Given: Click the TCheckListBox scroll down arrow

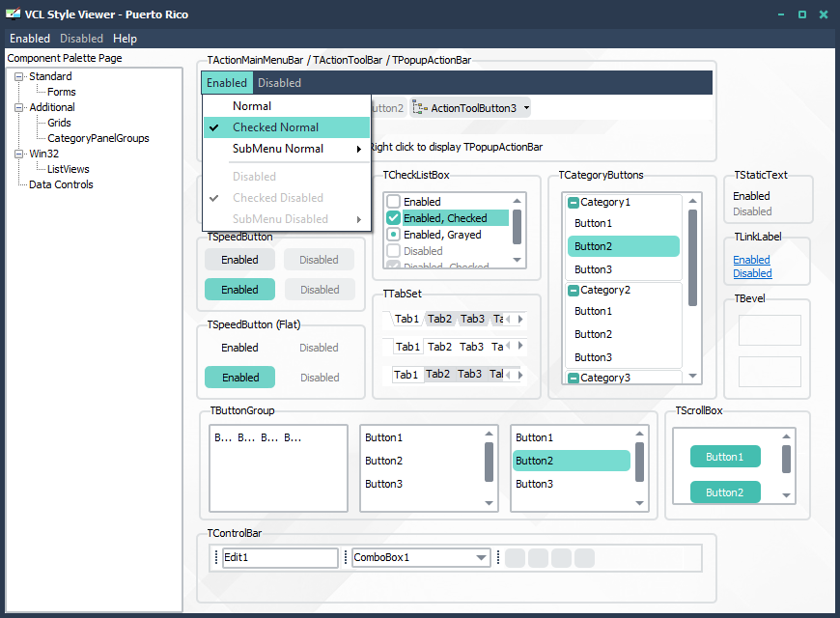Looking at the screenshot, I should (517, 260).
